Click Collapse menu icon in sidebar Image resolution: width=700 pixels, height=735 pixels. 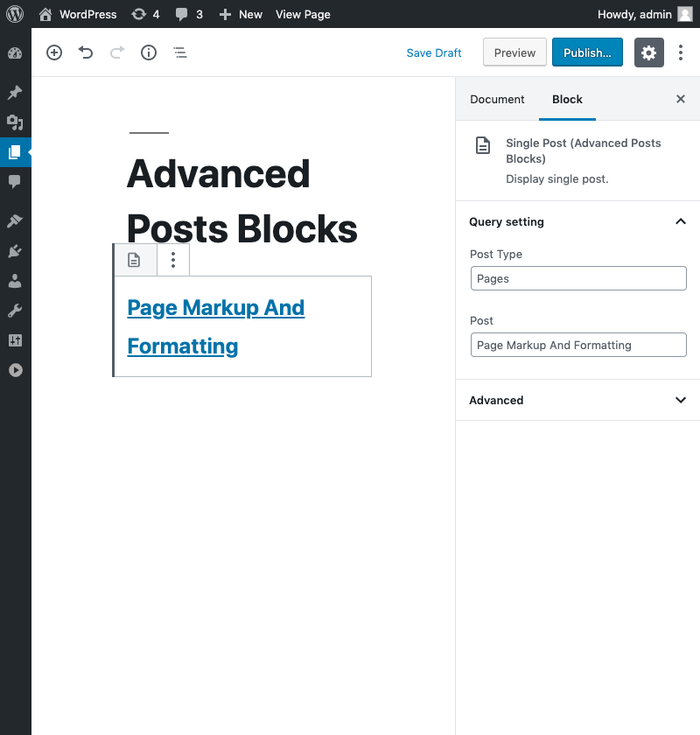tap(15, 370)
